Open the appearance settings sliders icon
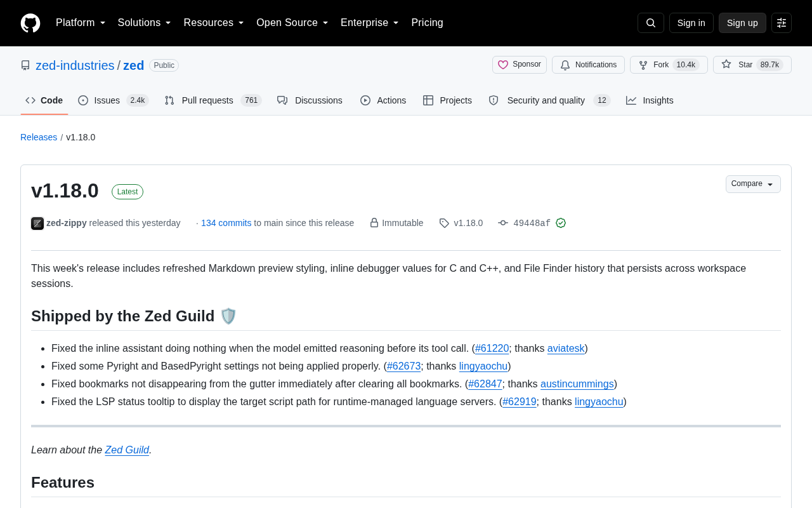812x508 pixels. [782, 23]
